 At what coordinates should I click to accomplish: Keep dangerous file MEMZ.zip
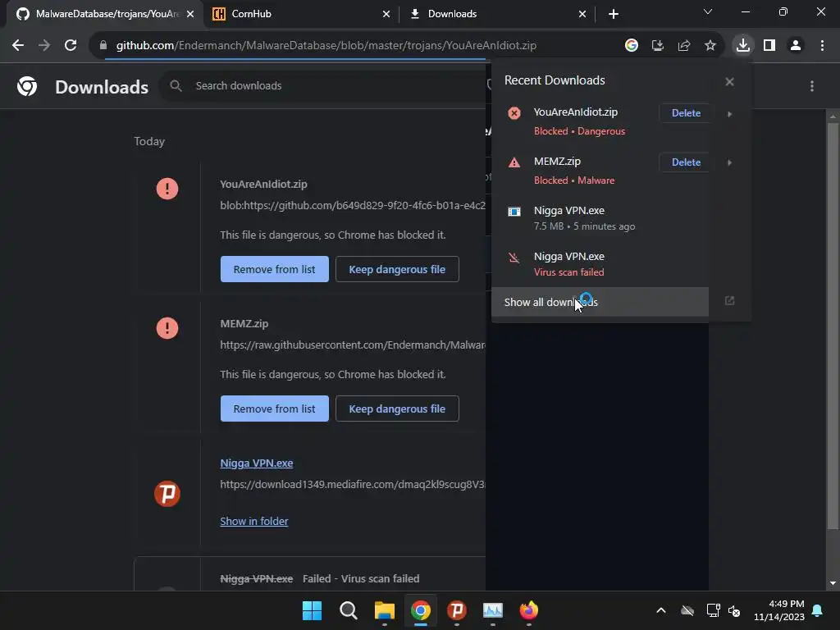click(x=397, y=409)
